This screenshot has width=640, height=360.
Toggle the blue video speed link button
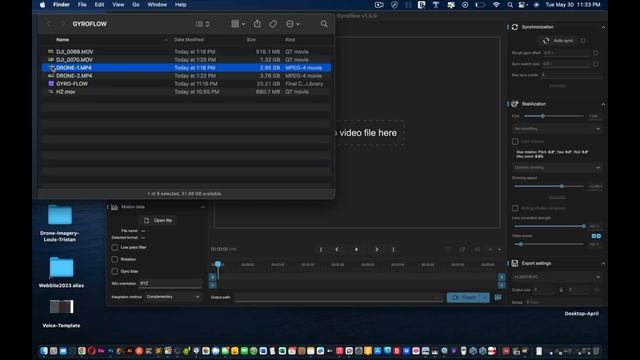[596, 236]
